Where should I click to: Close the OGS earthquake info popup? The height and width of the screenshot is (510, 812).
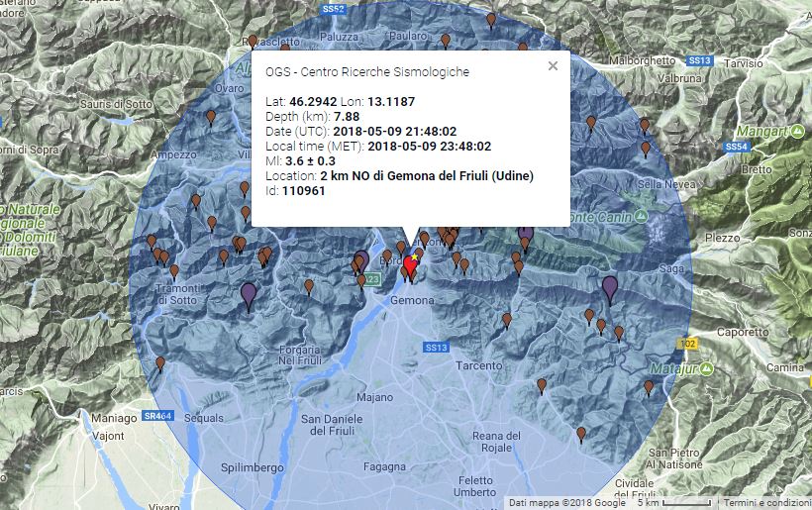click(x=553, y=66)
